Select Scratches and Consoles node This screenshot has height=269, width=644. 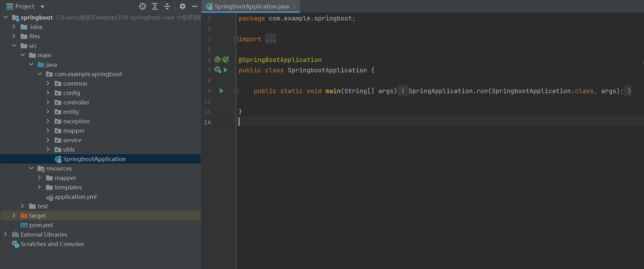[100, 244]
